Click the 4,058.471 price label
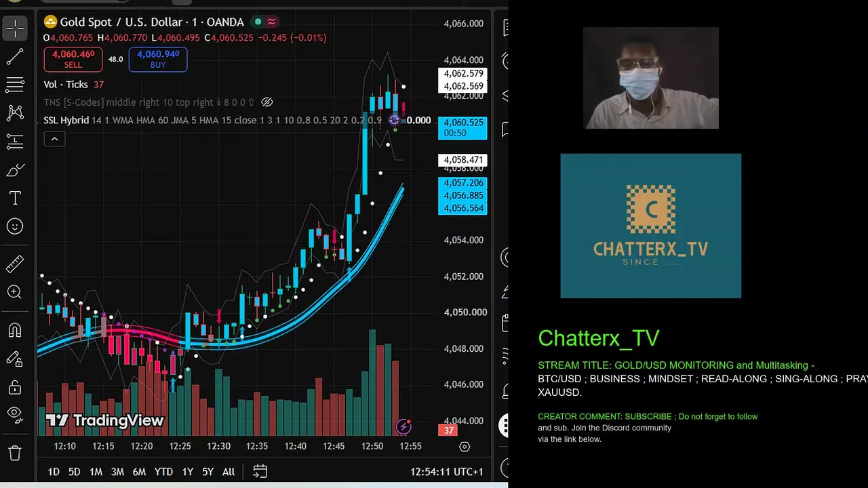 click(463, 160)
